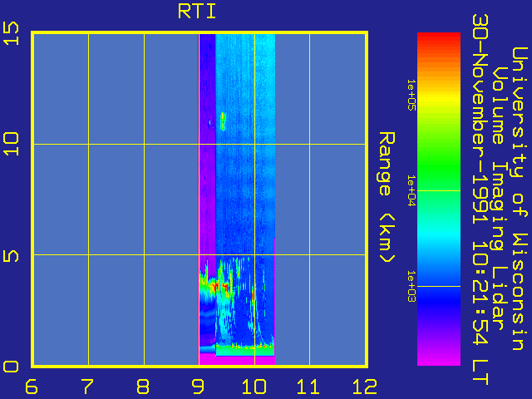Click the 'University of Wisconsin' text line
The width and height of the screenshot is (532, 399).
tap(520, 199)
